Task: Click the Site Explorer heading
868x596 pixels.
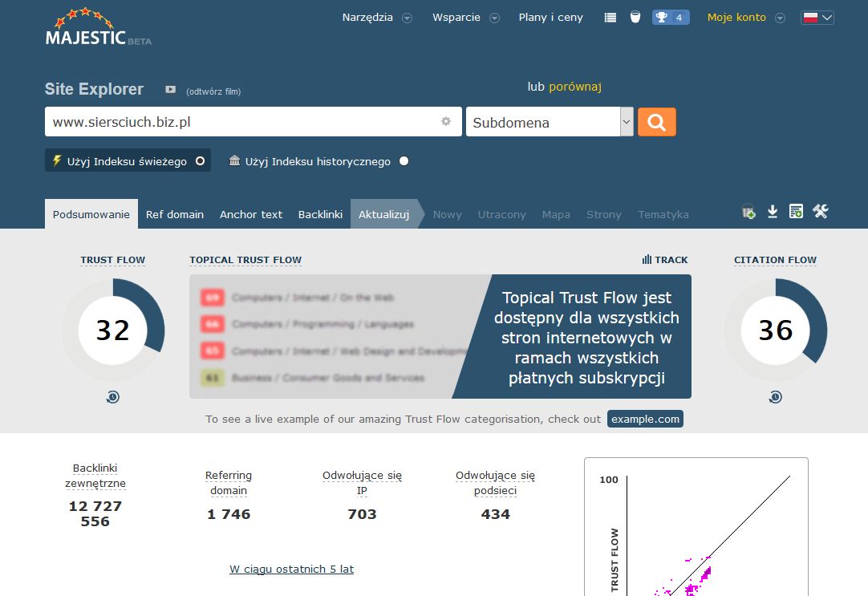Action: 94,89
